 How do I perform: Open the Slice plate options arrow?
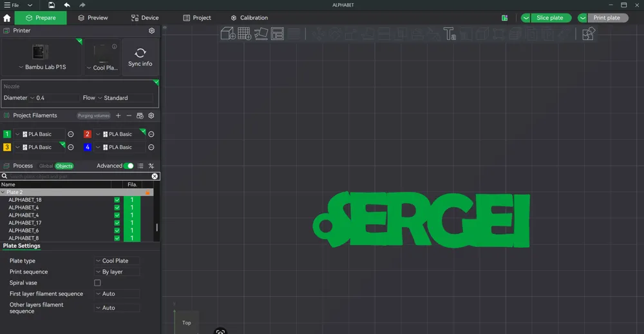(526, 17)
